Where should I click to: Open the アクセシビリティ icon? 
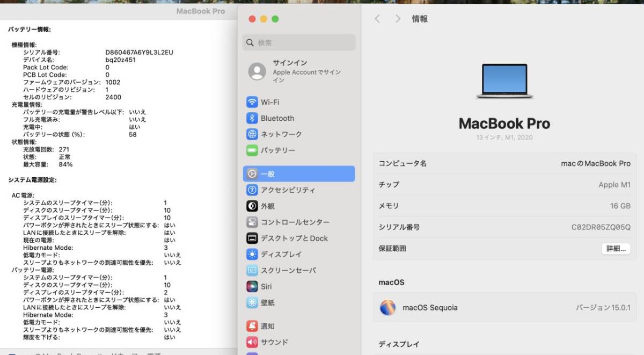(252, 190)
